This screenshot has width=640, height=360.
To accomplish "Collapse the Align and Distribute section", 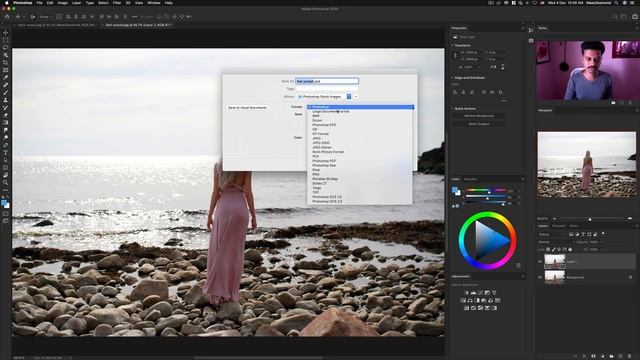I will click(453, 78).
